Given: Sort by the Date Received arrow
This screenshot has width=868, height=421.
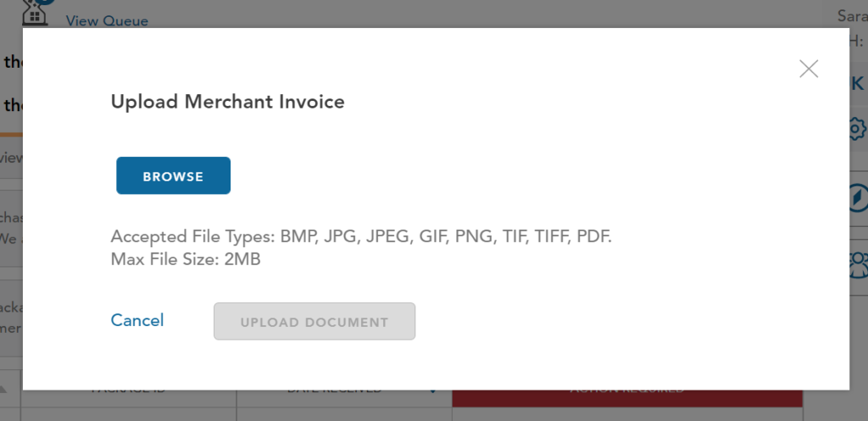Looking at the screenshot, I should 433,391.
